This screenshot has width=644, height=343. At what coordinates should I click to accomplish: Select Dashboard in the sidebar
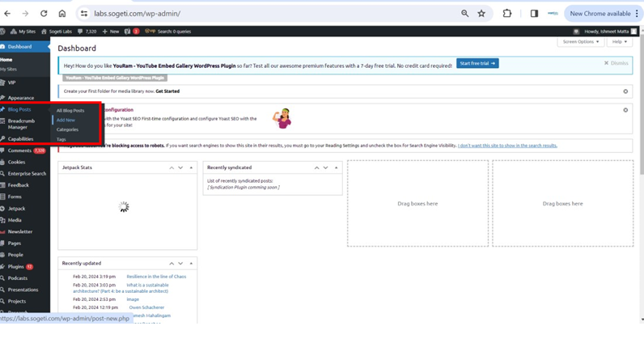point(24,47)
